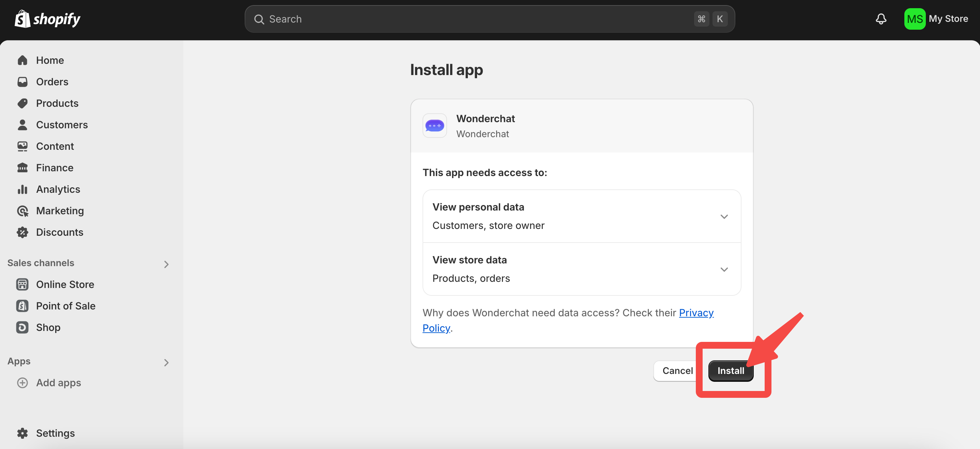The width and height of the screenshot is (980, 449).
Task: Click the Discounts badge icon
Action: click(22, 232)
